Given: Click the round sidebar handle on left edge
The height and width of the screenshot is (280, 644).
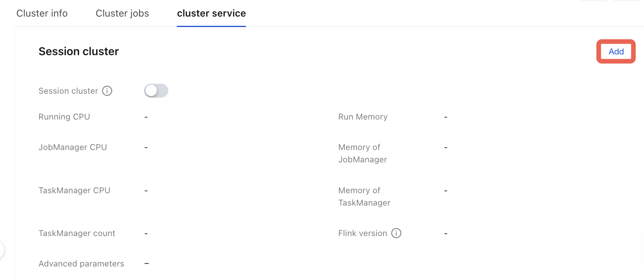Looking at the screenshot, I should click(x=2, y=250).
